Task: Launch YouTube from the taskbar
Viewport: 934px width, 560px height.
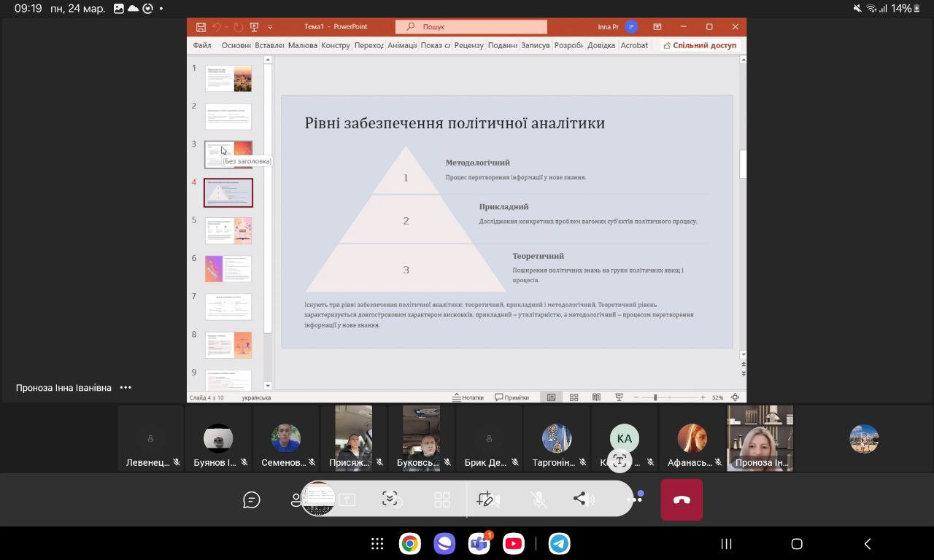Action: (x=514, y=544)
